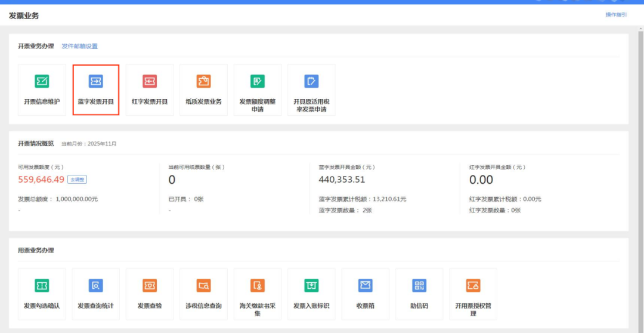
Task: Click 蓝字发票数量 2张 text
Action: pos(345,210)
